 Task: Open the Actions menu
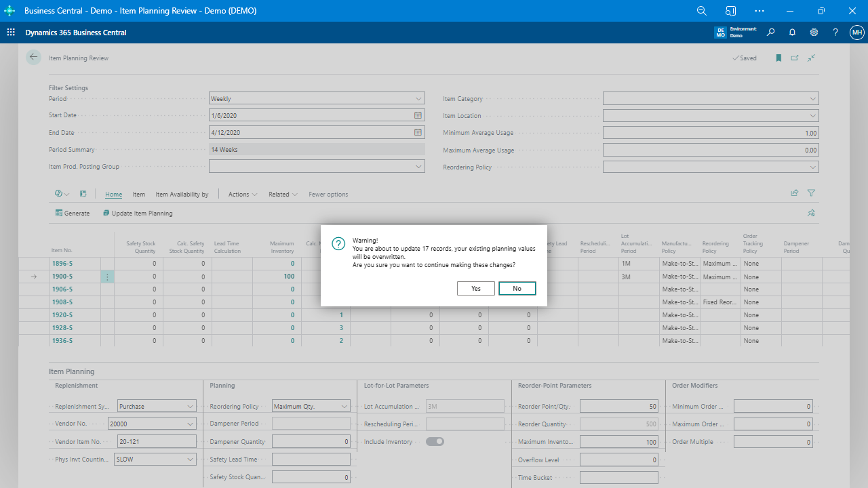242,195
